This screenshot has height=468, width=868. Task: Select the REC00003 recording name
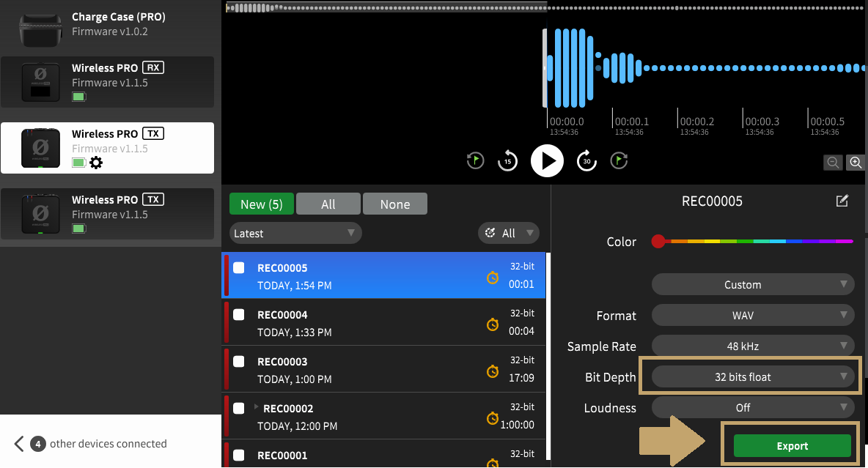282,362
